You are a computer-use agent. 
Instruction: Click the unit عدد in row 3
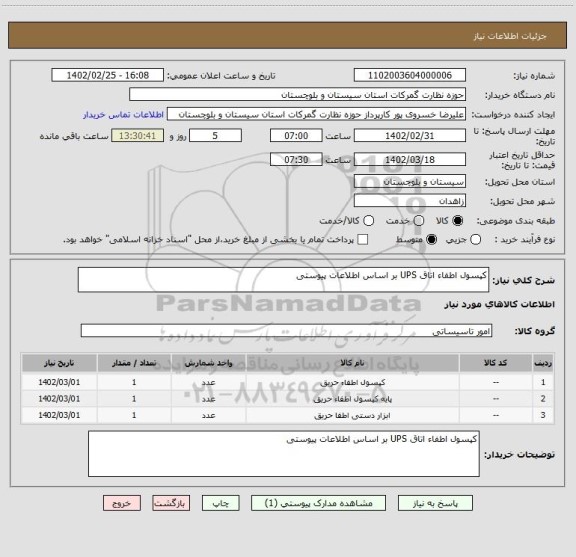click(x=208, y=416)
